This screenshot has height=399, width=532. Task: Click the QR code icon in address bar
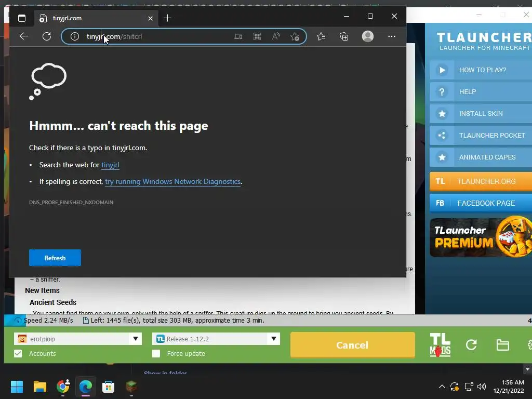click(257, 36)
